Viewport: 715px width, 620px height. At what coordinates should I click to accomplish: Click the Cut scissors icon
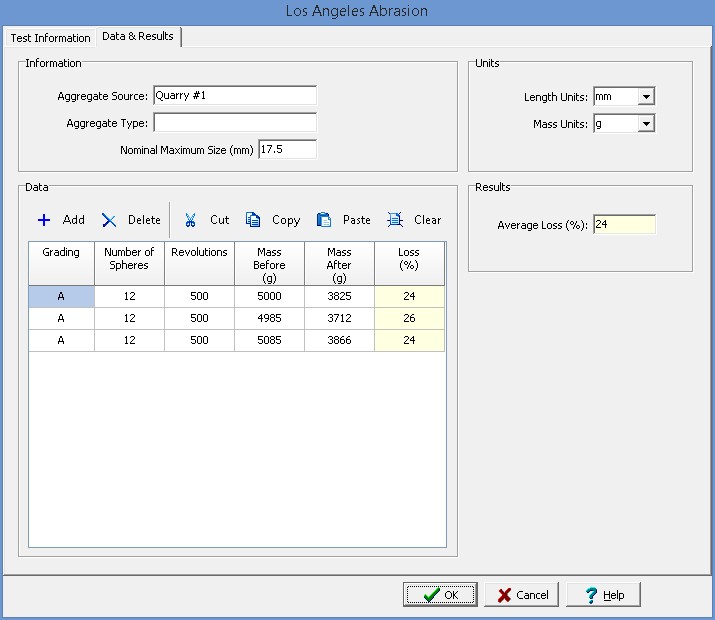(x=190, y=220)
